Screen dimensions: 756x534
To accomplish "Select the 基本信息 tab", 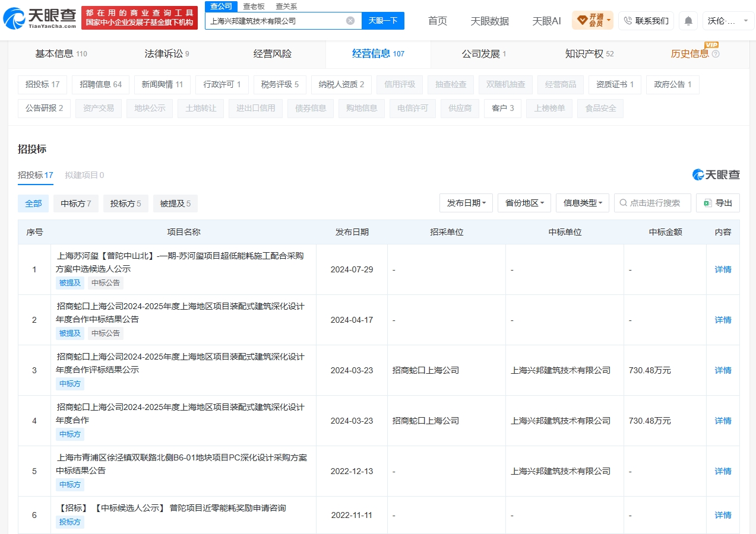I will (61, 54).
